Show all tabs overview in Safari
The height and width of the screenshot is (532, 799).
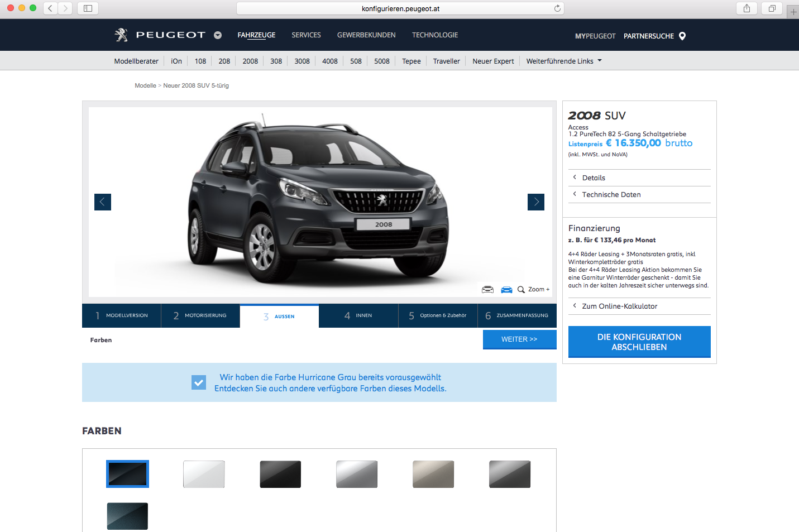[772, 8]
